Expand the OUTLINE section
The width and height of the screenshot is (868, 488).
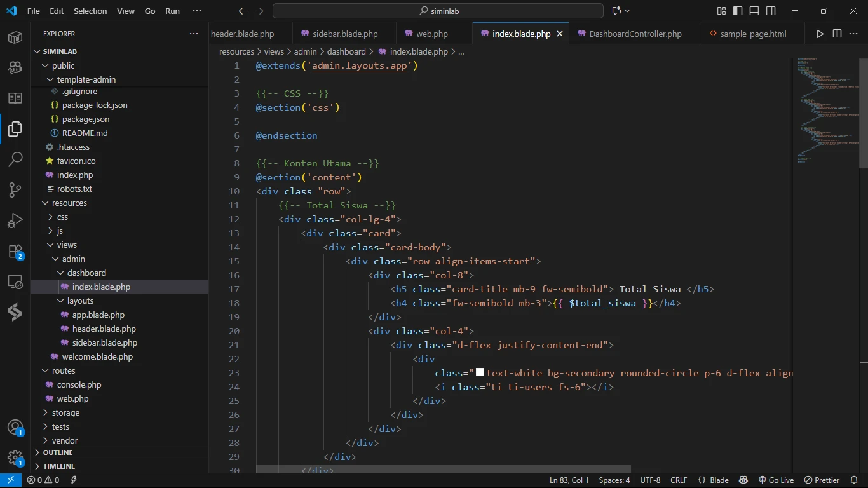[x=58, y=452]
